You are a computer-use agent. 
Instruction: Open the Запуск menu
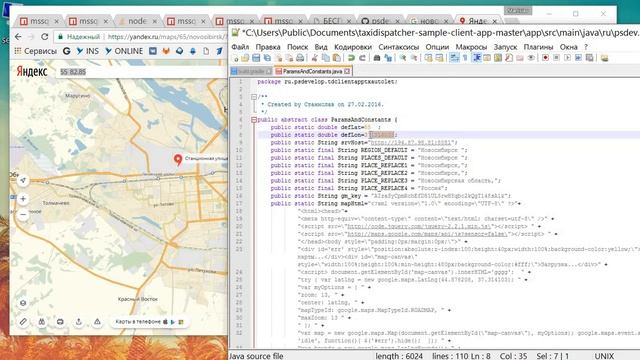(x=505, y=47)
